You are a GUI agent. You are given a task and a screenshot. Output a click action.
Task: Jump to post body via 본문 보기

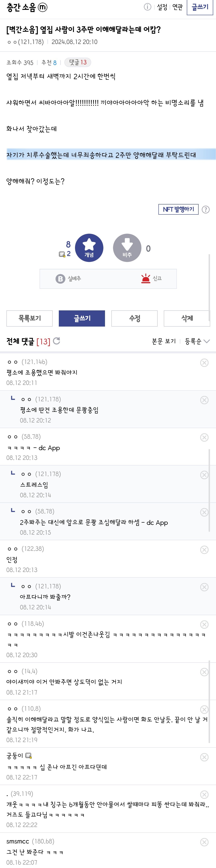pyautogui.click(x=164, y=341)
